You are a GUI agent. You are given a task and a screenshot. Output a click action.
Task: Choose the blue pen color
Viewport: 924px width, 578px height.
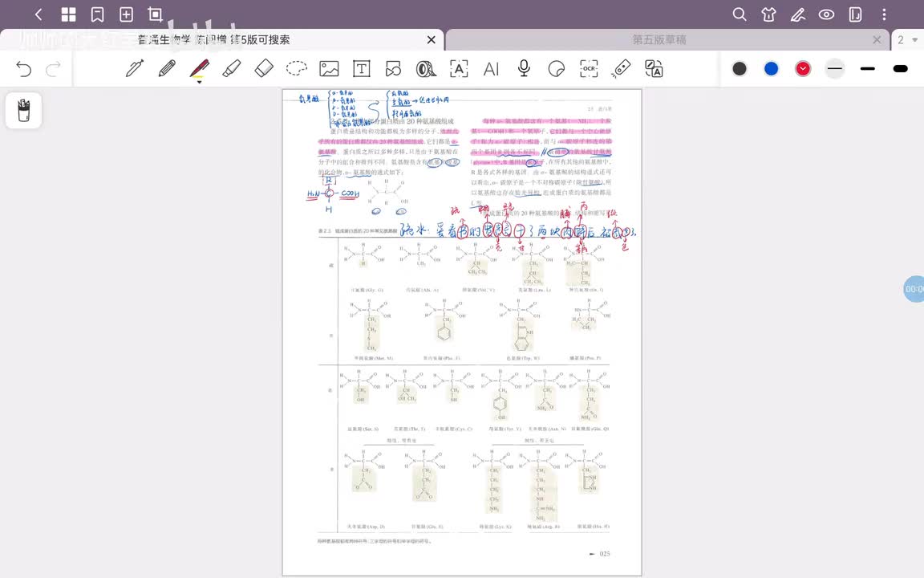point(771,69)
